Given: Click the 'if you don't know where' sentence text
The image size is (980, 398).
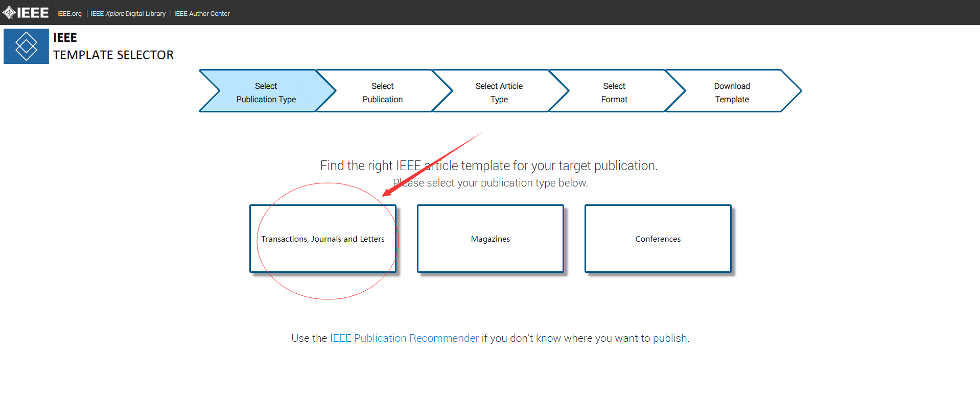Looking at the screenshot, I should pos(586,338).
